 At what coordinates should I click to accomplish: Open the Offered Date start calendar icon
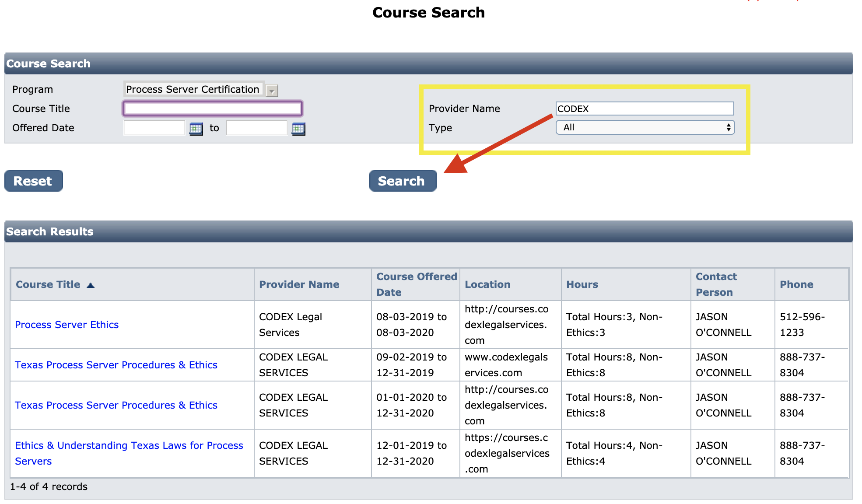pyautogui.click(x=196, y=129)
